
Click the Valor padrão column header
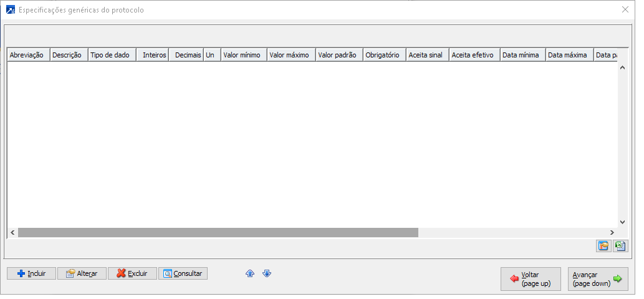[x=339, y=55]
